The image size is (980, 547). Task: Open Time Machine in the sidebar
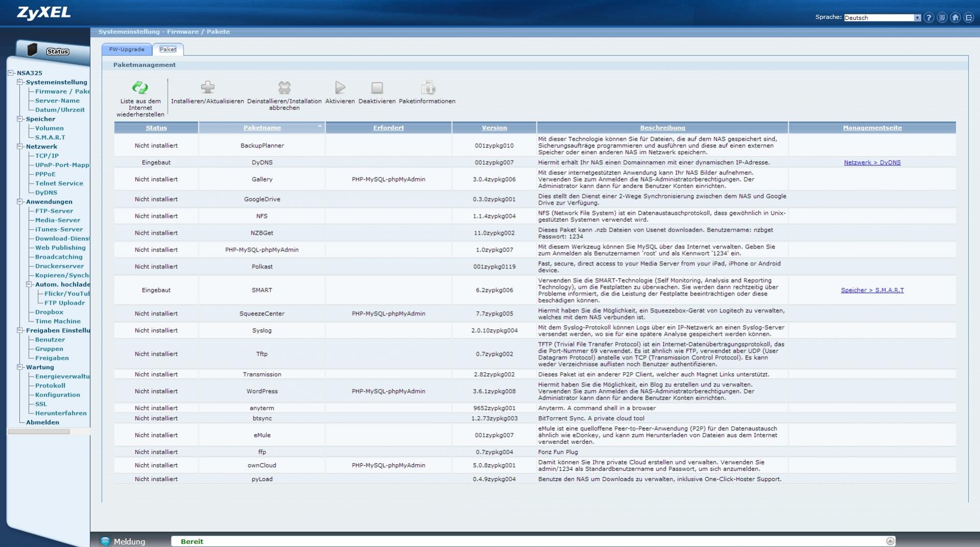(58, 322)
